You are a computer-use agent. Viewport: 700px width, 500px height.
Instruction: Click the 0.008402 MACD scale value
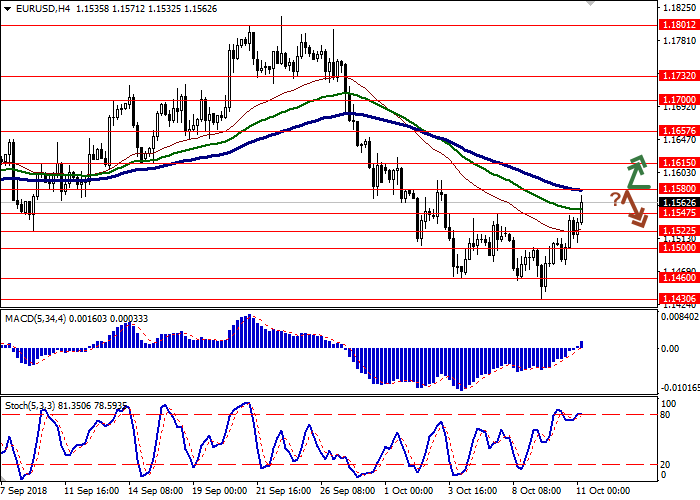pyautogui.click(x=679, y=317)
